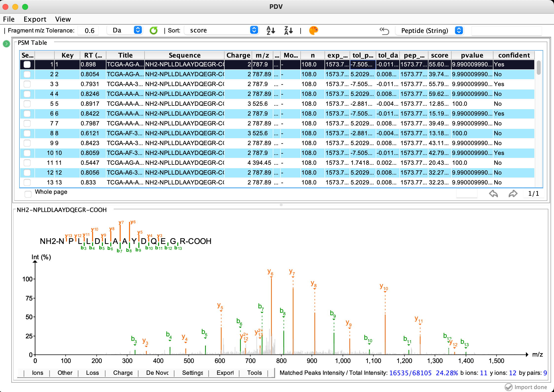Open the Da tolerance unit dropdown
Viewport: 554px width, 392px height.
125,30
